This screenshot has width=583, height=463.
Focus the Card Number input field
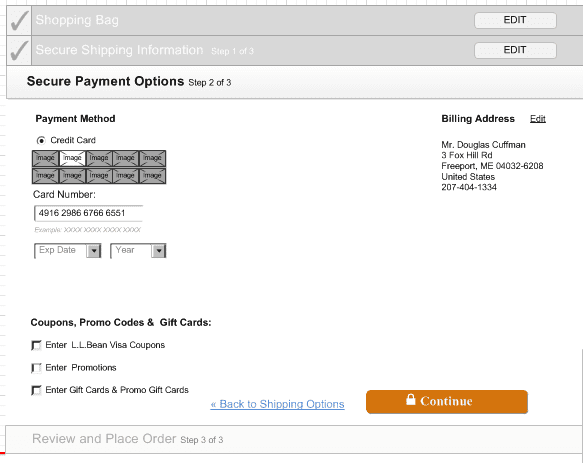click(x=88, y=213)
